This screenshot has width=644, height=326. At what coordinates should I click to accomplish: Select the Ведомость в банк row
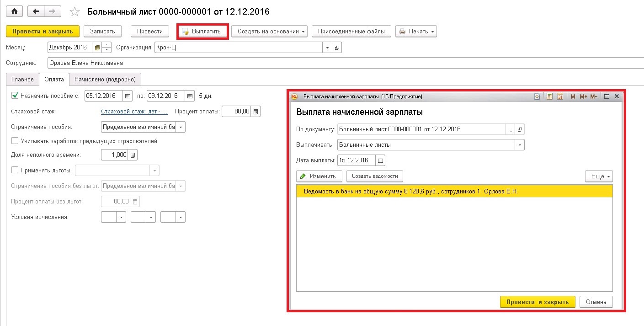pos(454,191)
